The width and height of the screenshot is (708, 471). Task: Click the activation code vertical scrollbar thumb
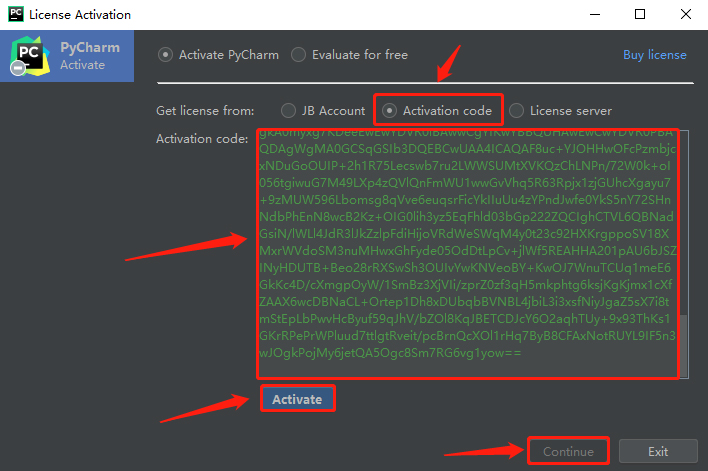click(684, 345)
